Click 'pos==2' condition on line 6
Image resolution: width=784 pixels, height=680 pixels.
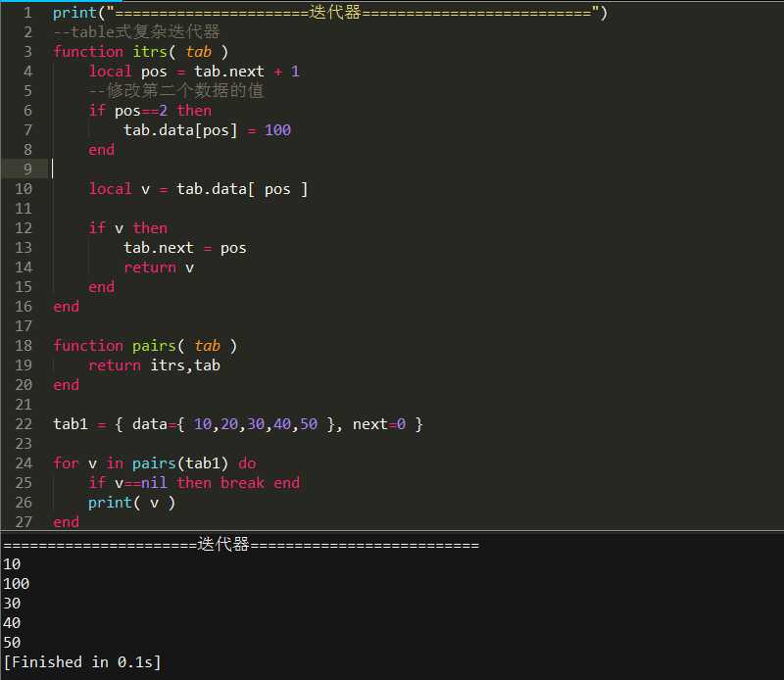(140, 111)
